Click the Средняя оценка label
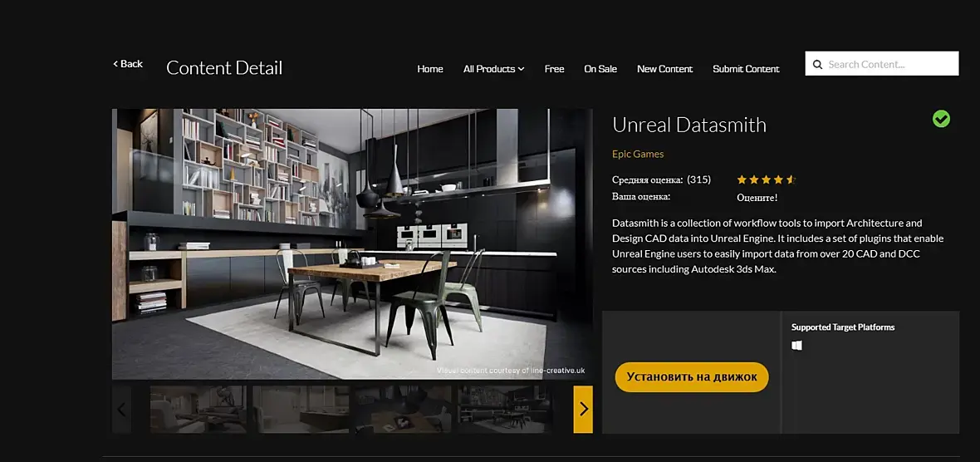980x462 pixels. coord(648,180)
